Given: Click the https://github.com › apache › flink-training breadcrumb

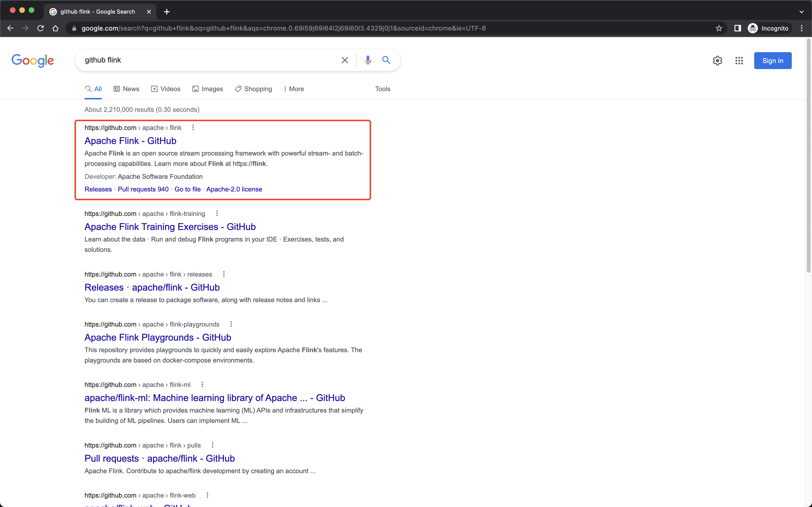Looking at the screenshot, I should pos(145,214).
